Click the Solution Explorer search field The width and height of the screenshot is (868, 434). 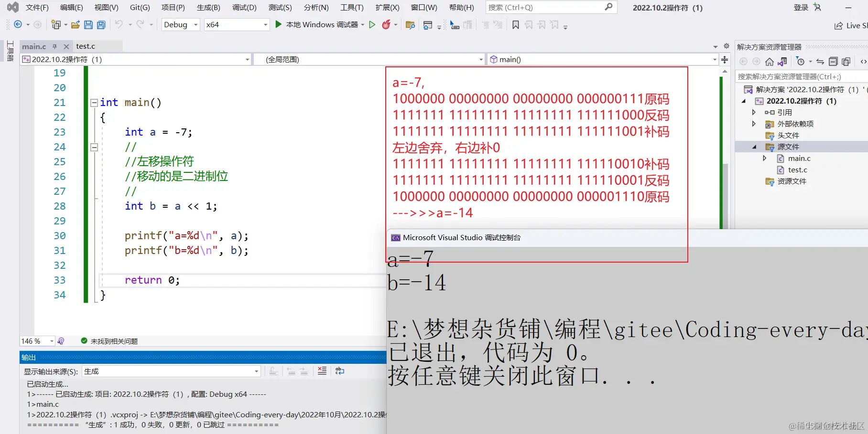tap(802, 76)
